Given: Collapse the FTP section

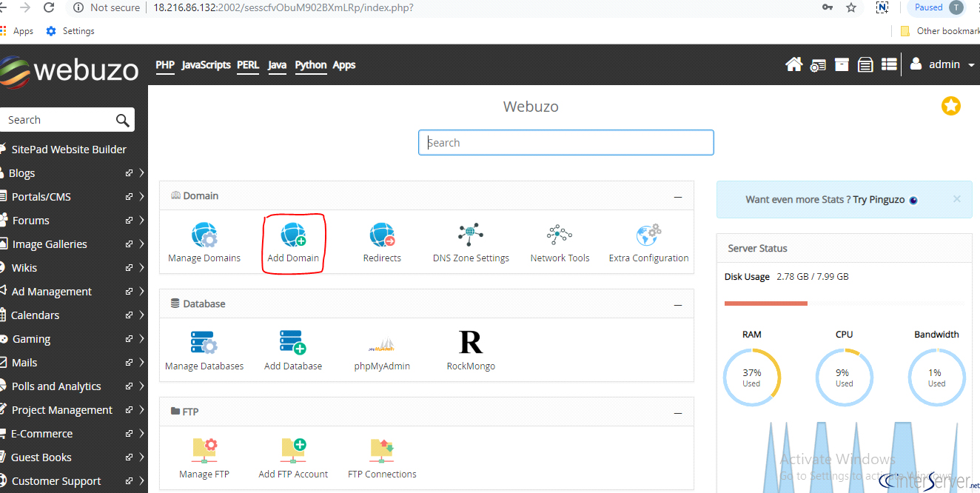Looking at the screenshot, I should pyautogui.click(x=678, y=412).
